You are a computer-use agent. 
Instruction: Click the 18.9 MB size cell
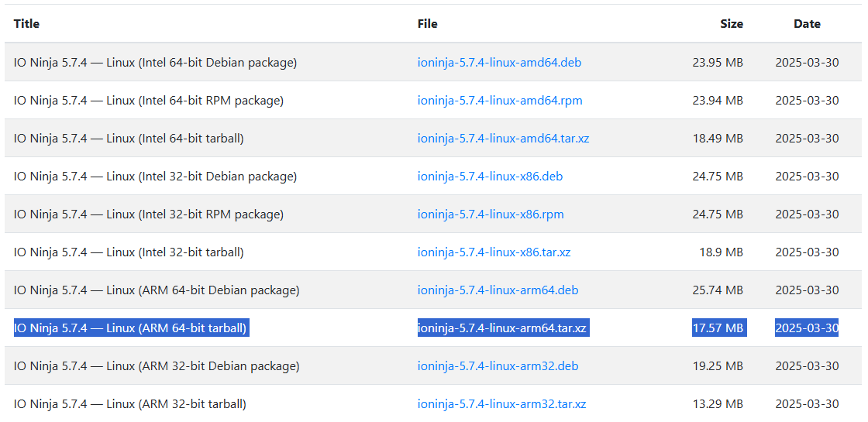click(x=721, y=252)
